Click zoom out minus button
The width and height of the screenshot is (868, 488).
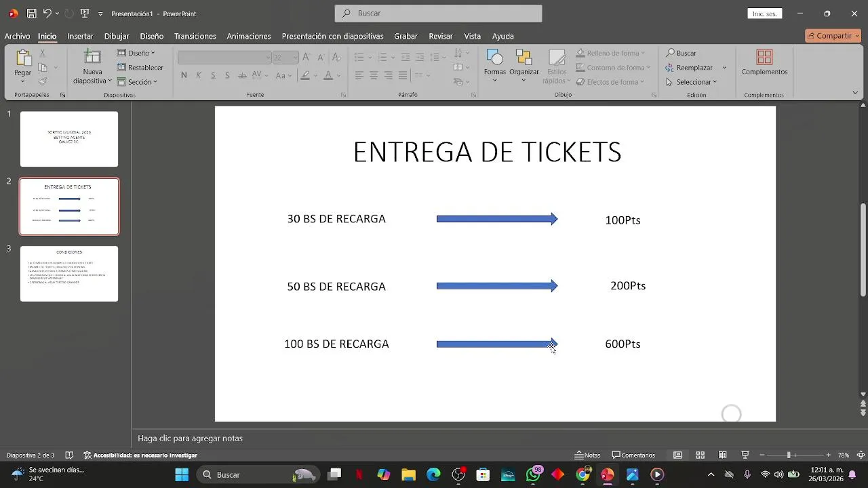762,455
